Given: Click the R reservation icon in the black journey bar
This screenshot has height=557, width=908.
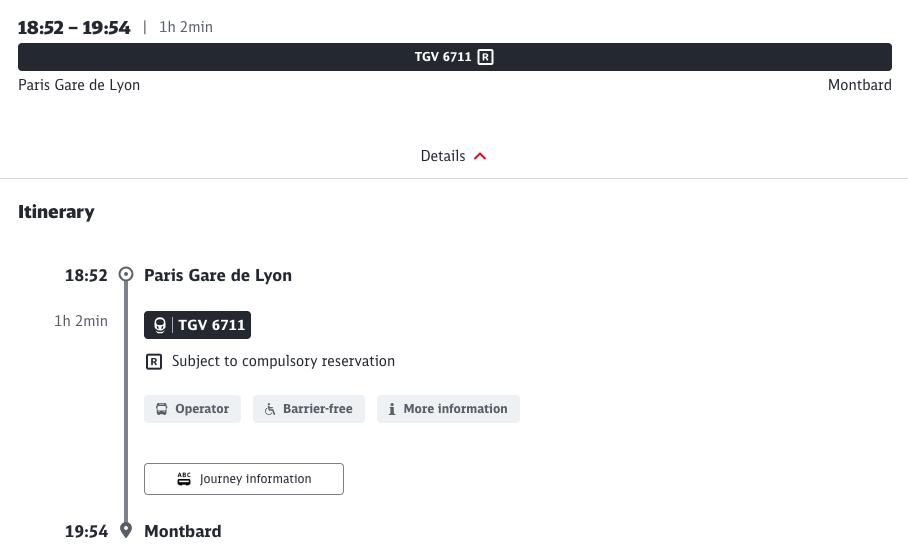Looking at the screenshot, I should (485, 57).
